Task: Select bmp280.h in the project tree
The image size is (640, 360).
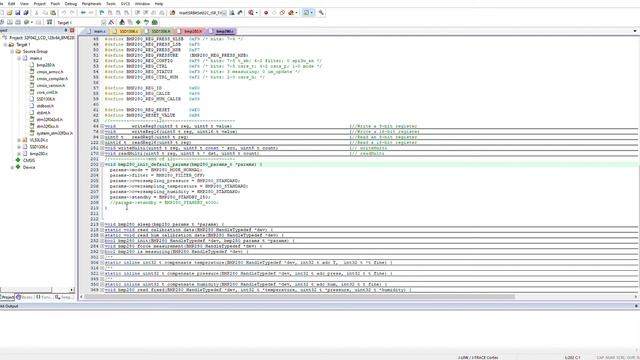Action: [45, 65]
